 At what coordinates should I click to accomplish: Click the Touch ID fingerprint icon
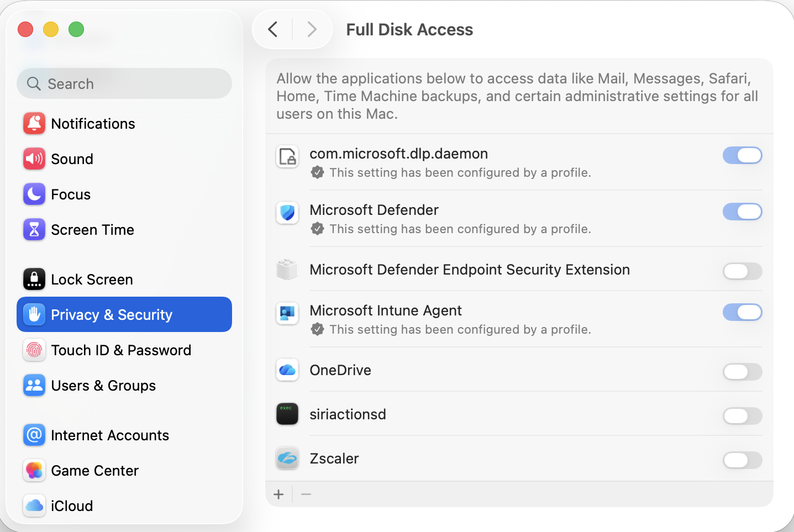34,350
